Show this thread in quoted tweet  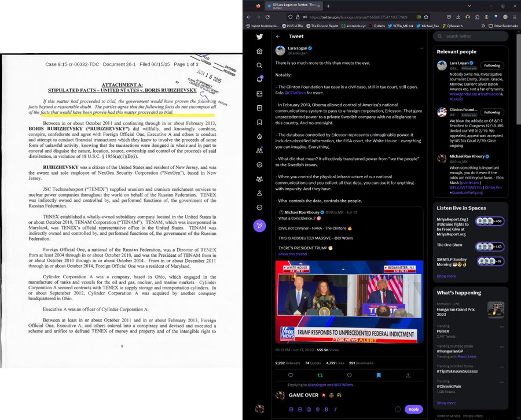pos(292,254)
